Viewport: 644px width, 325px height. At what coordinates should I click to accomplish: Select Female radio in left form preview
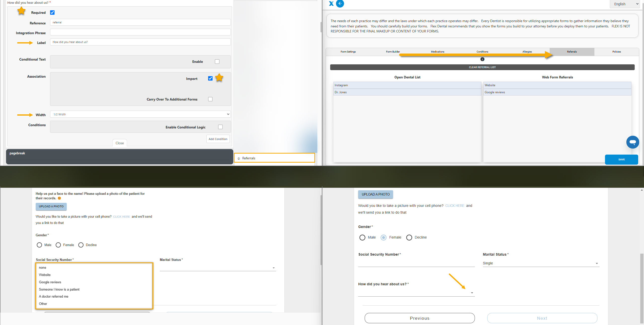(x=58, y=245)
